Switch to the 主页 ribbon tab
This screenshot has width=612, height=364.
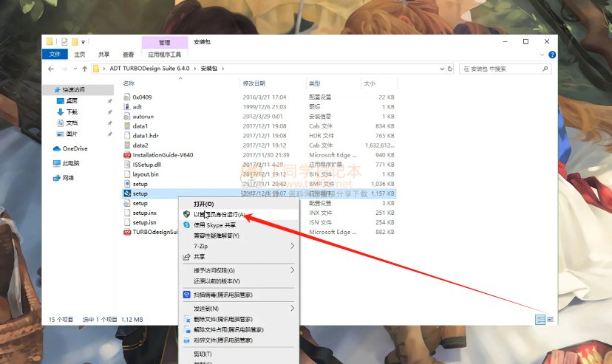pyautogui.click(x=80, y=55)
